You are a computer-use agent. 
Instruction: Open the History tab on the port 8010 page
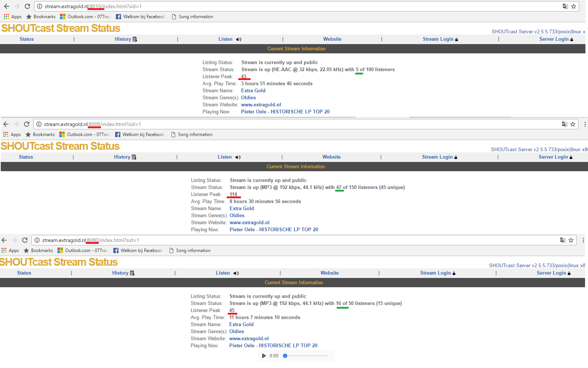[x=126, y=39]
